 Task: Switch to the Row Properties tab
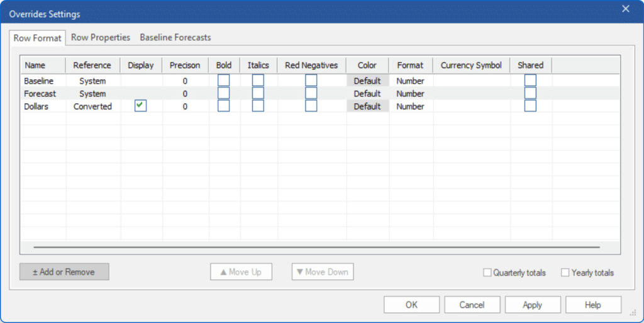[101, 38]
